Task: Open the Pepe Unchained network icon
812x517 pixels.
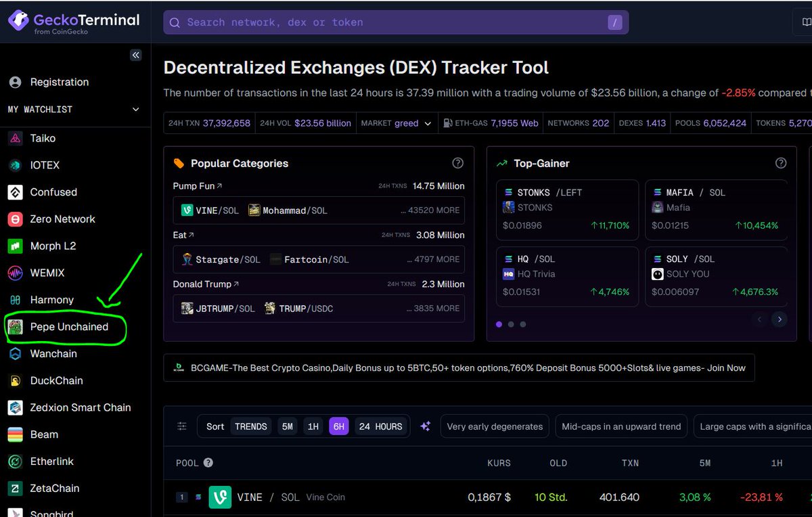Action: 15,327
